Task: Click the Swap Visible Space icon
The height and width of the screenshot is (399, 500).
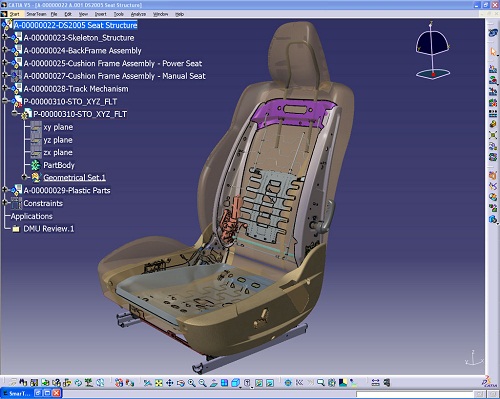Action: (x=270, y=383)
